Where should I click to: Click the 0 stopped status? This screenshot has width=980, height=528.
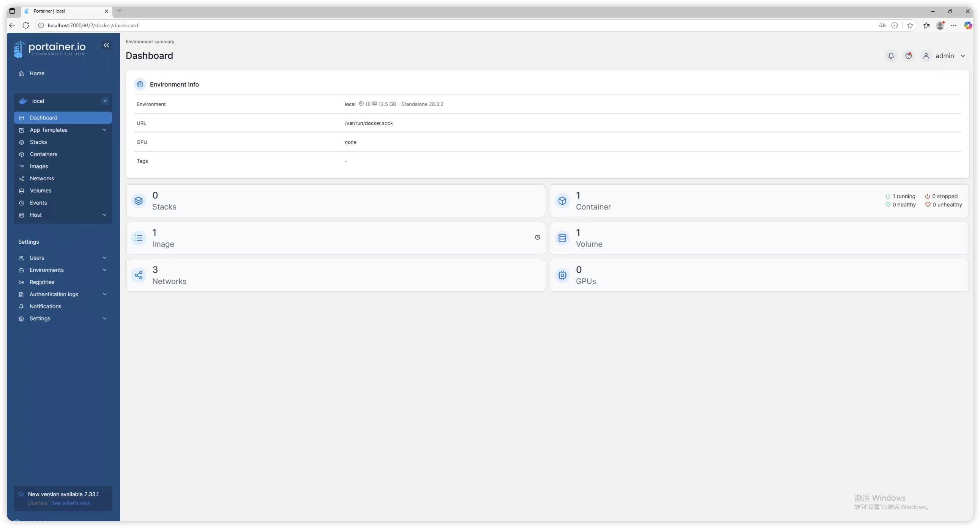click(941, 196)
